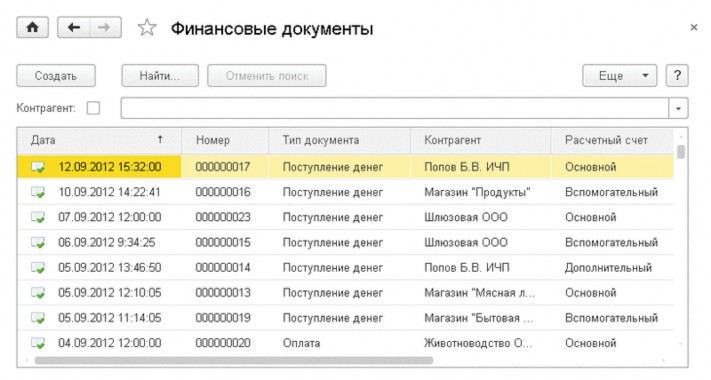Enable the Контрагент filter checkbox
The height and width of the screenshot is (380, 711).
(x=93, y=108)
